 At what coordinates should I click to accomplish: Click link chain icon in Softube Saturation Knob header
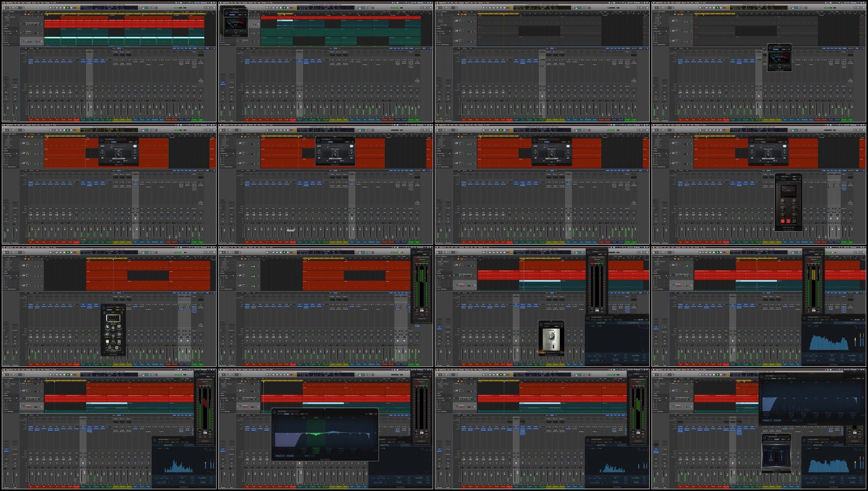(562, 326)
